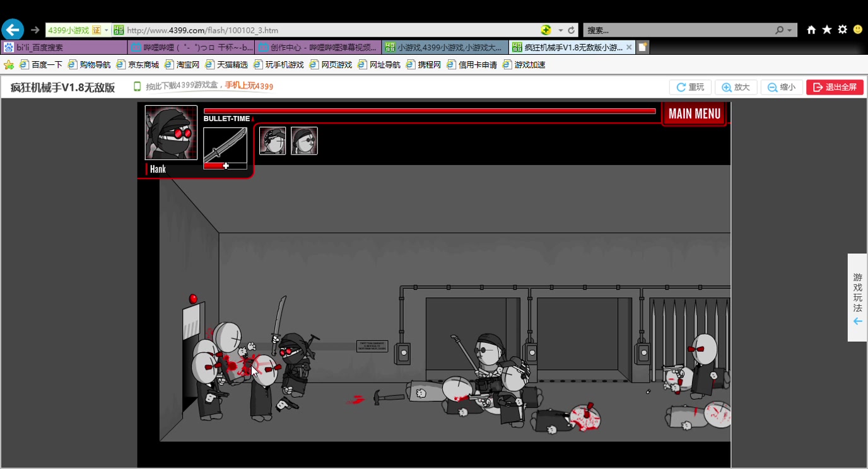Click the Hank character portrait
The height and width of the screenshot is (469, 868).
171,132
